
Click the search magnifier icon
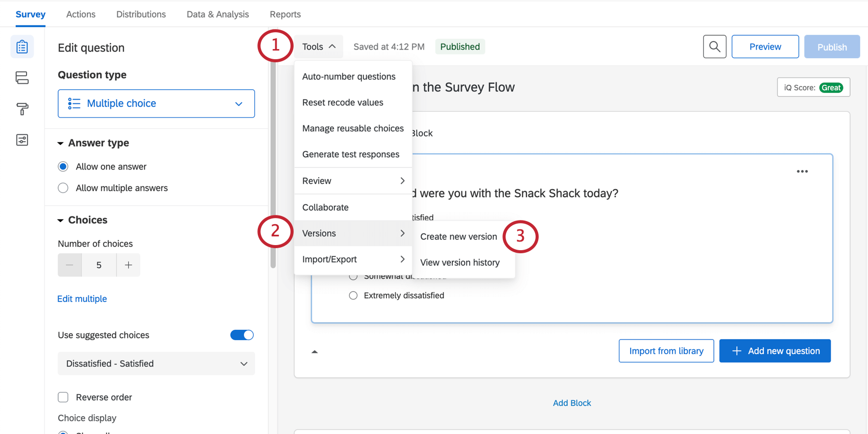coord(714,47)
